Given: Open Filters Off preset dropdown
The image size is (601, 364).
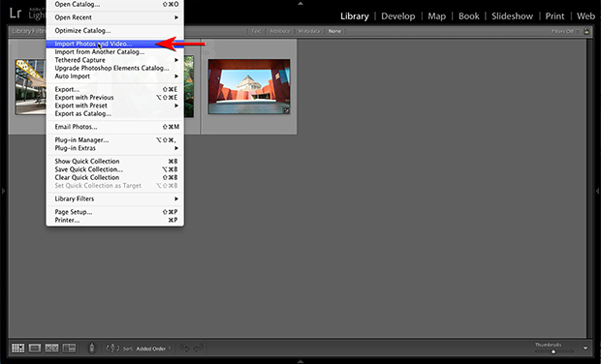Looking at the screenshot, I should pyautogui.click(x=565, y=31).
